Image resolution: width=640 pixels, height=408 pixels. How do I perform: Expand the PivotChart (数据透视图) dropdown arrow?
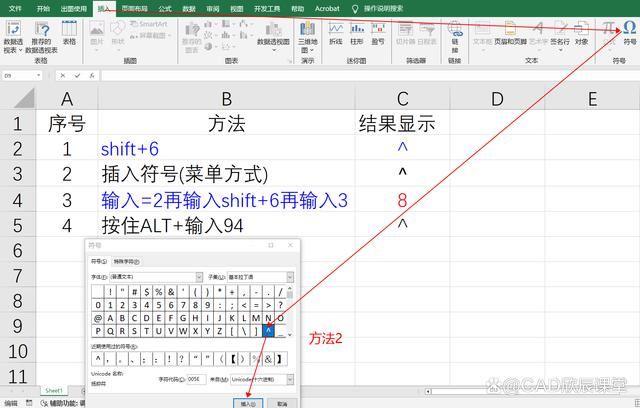(273, 51)
